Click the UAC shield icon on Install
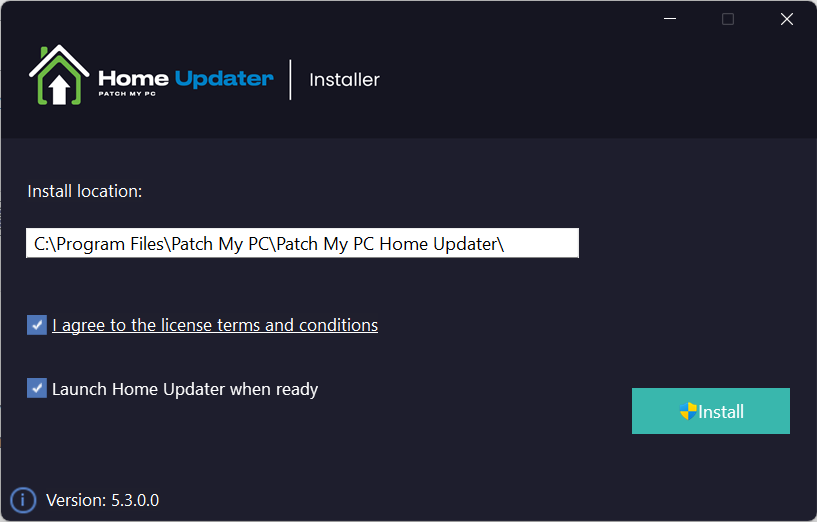This screenshot has width=817, height=522. coord(688,411)
